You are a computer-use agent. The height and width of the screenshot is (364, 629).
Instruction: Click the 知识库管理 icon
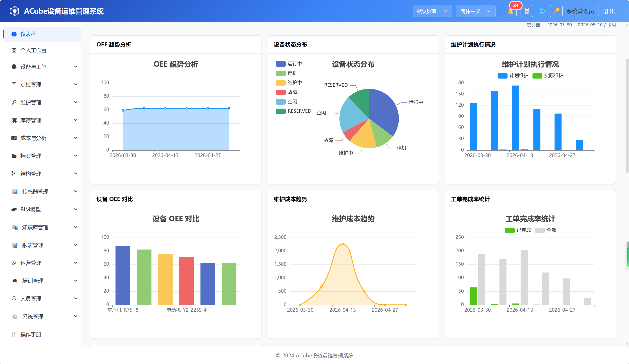(x=15, y=227)
